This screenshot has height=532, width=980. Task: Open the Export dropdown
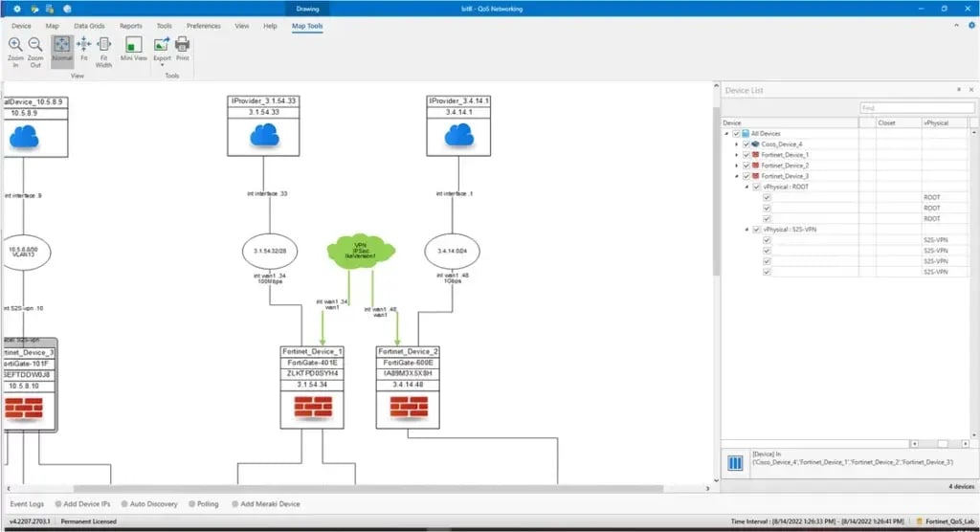point(162,59)
